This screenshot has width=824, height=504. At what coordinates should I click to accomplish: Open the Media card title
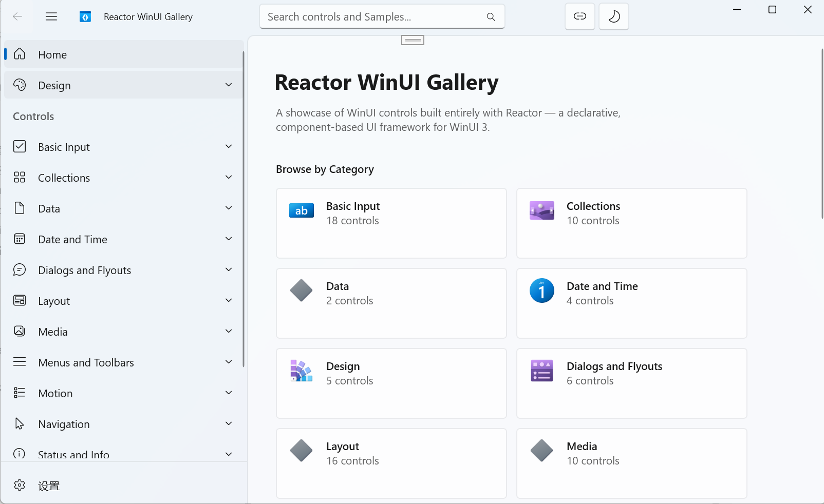point(582,446)
